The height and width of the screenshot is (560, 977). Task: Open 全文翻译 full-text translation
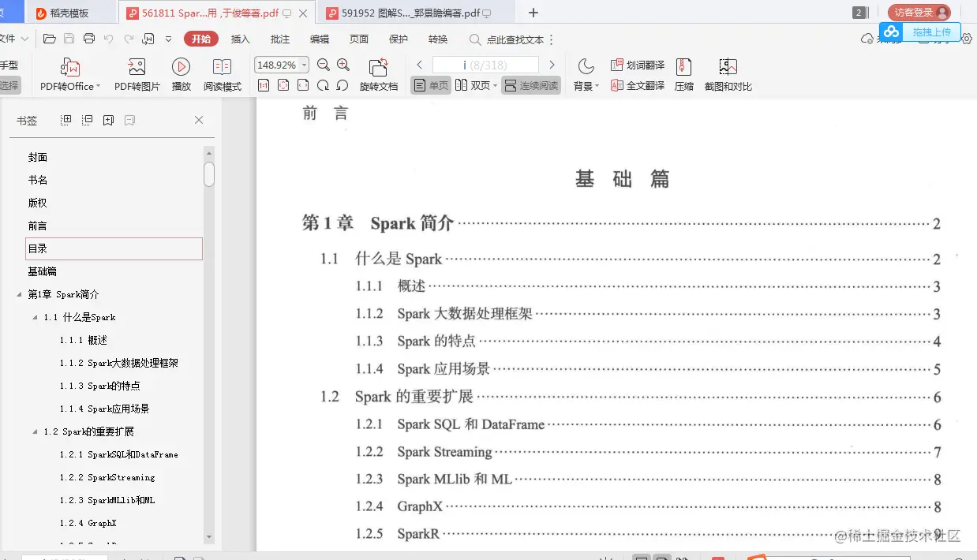[x=638, y=85]
